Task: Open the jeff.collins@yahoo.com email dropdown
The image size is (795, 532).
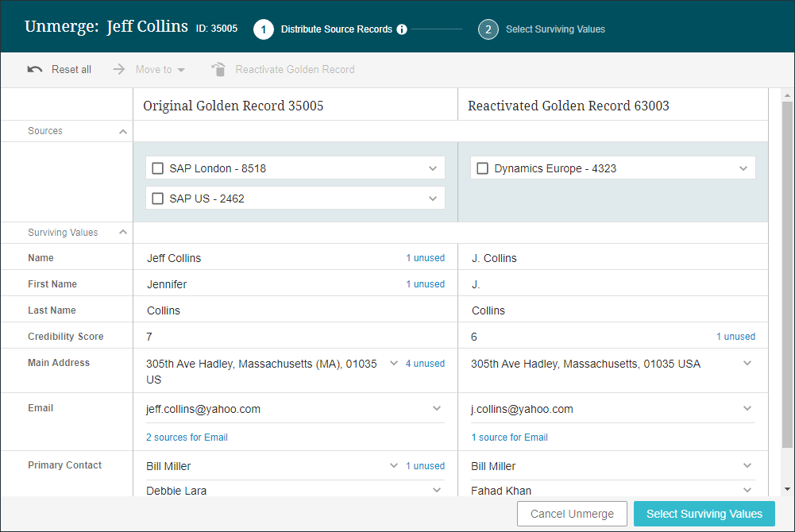Action: click(x=437, y=409)
